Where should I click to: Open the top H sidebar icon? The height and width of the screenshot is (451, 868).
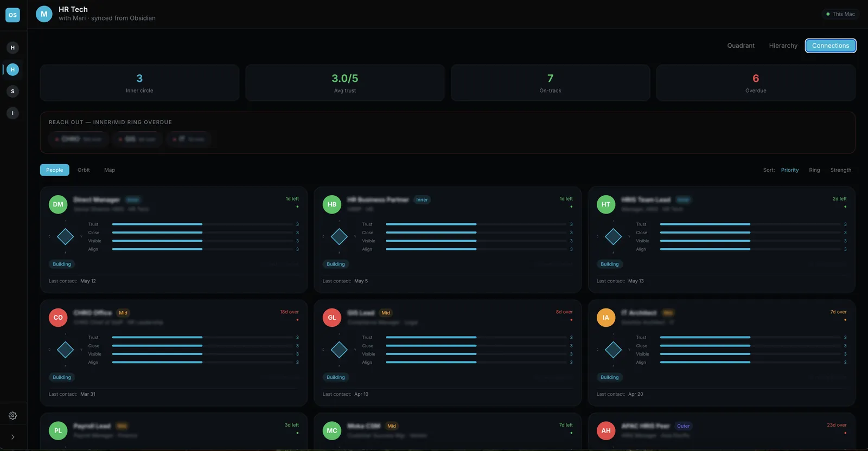[x=12, y=48]
